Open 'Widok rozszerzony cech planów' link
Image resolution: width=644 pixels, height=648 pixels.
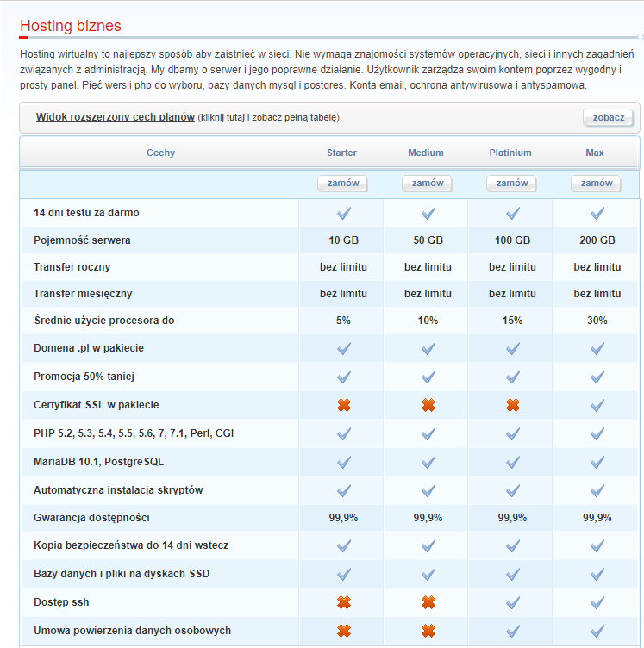[116, 117]
